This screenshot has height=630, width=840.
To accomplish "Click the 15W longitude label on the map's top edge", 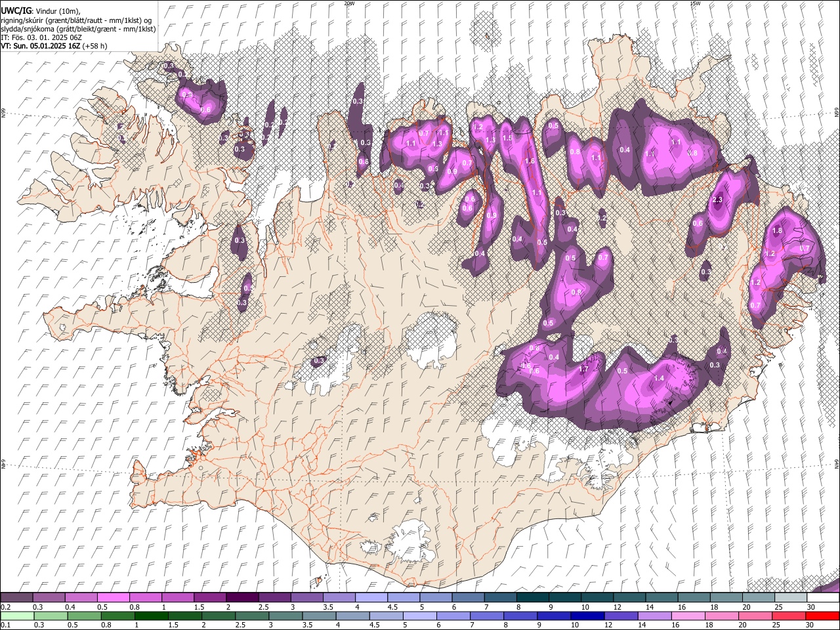I will coord(695,3).
